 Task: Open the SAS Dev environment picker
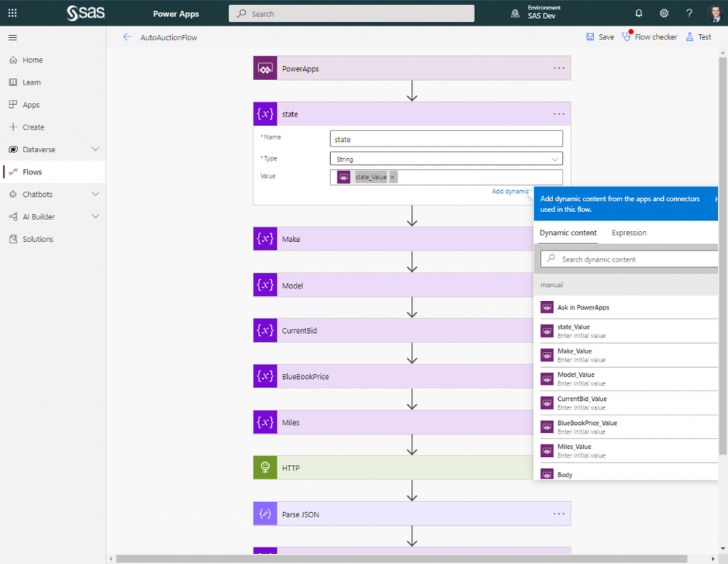tap(536, 13)
